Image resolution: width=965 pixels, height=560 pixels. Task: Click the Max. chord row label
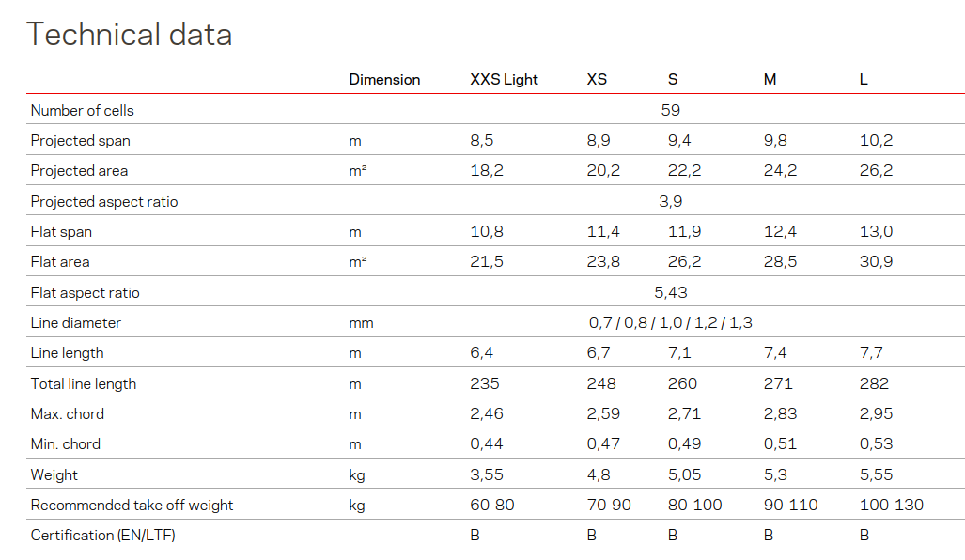click(x=68, y=414)
